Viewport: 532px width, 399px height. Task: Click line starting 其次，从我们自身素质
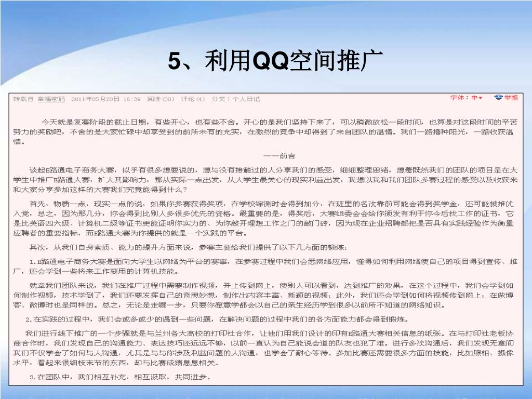(188, 247)
